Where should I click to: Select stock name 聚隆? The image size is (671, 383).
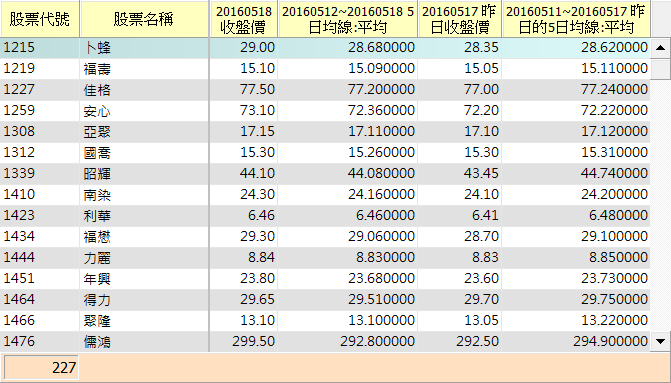97,320
